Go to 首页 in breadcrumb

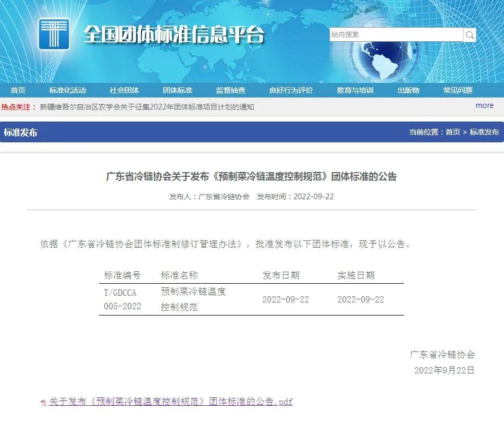pos(453,132)
